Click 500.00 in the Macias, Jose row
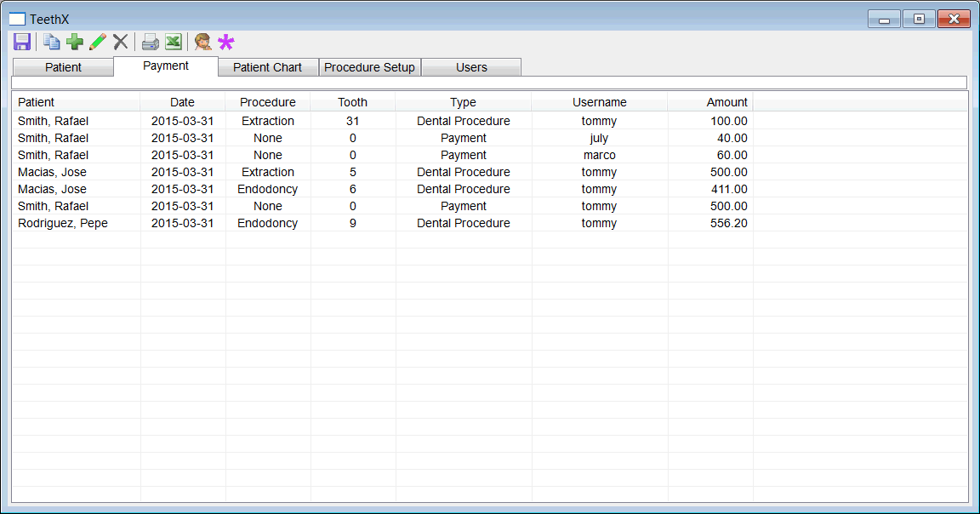The width and height of the screenshot is (980, 514). (729, 172)
